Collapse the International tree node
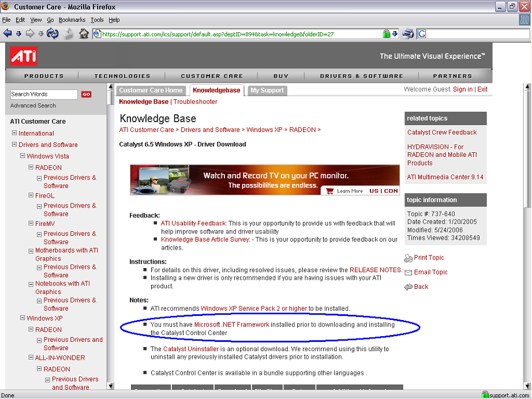The image size is (532, 399). tap(14, 133)
